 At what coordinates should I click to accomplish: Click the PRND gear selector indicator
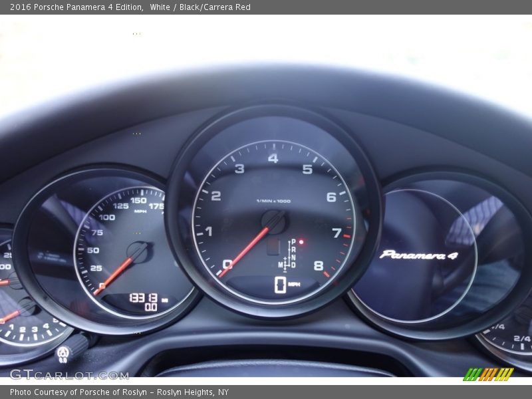(x=288, y=255)
